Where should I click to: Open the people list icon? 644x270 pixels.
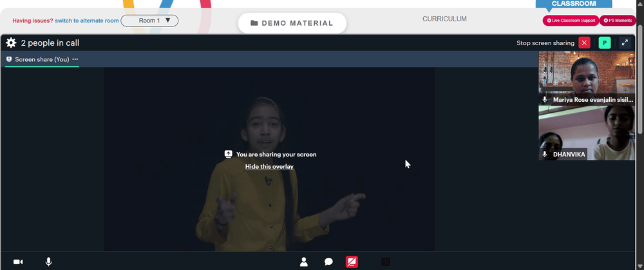304,262
